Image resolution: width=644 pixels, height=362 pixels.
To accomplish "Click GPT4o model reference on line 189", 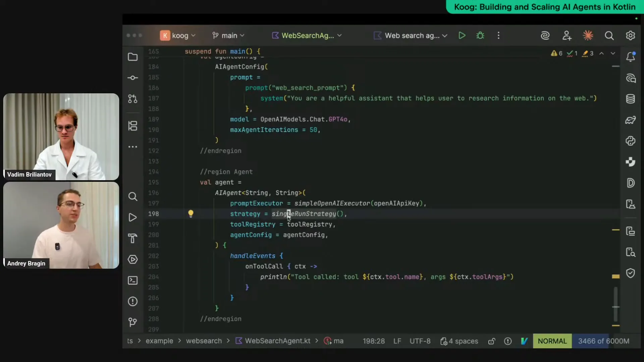I will pyautogui.click(x=338, y=119).
